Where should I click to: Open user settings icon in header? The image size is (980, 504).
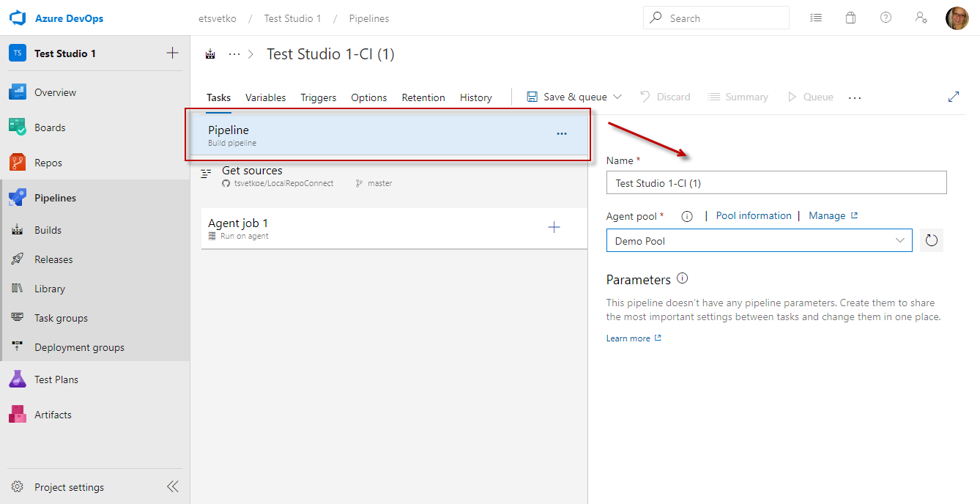pyautogui.click(x=921, y=18)
